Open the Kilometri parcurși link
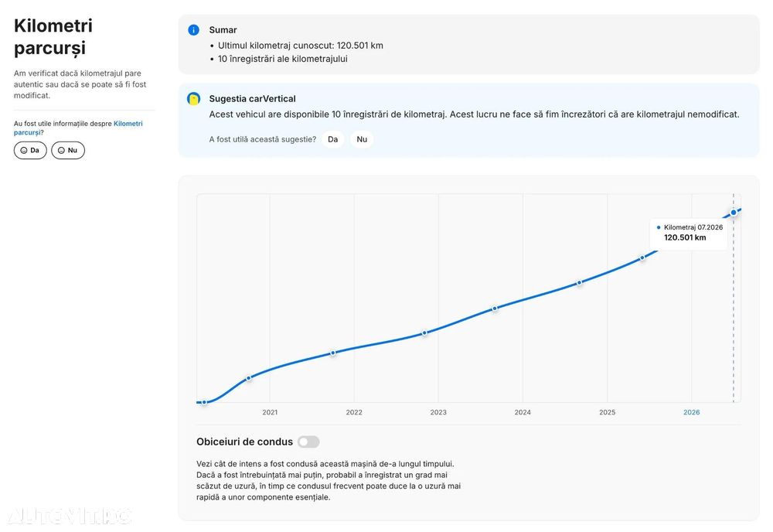Viewport: 773px width, 532px height. [78, 128]
